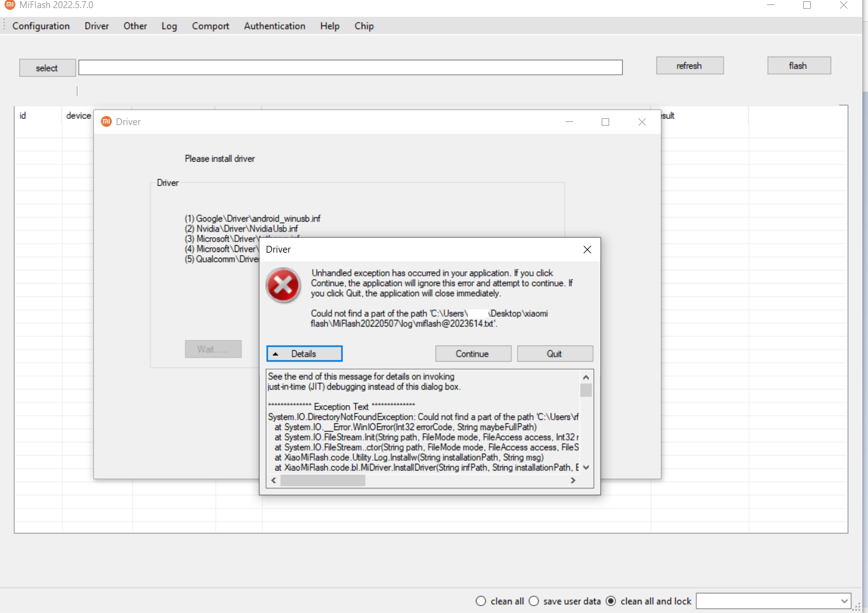Open the Other menu
This screenshot has height=613, width=868.
click(x=135, y=26)
